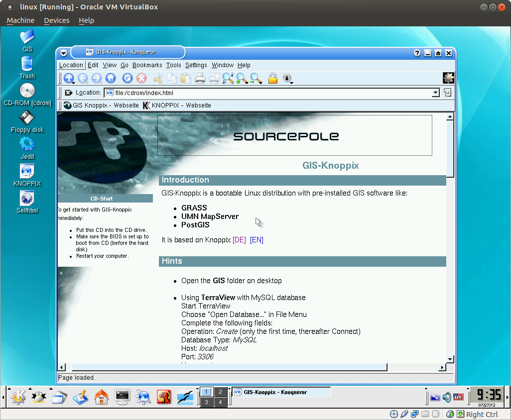Open VirtualBox Devices menu
Image resolution: width=511 pixels, height=420 pixels.
(x=57, y=20)
